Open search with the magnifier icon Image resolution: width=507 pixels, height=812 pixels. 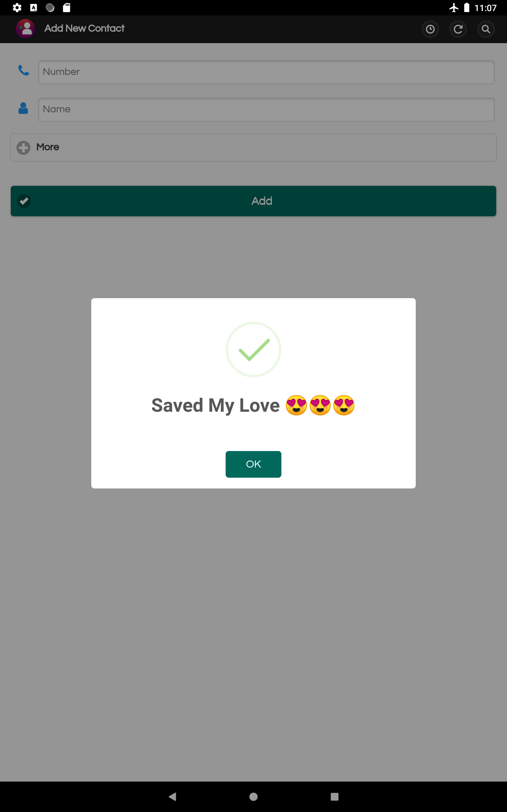(x=486, y=29)
